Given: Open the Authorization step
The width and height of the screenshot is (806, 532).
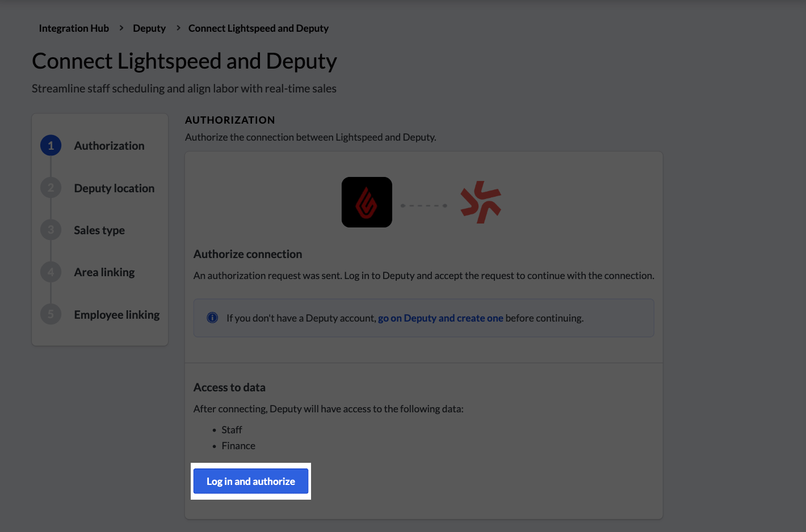Looking at the screenshot, I should pyautogui.click(x=109, y=146).
